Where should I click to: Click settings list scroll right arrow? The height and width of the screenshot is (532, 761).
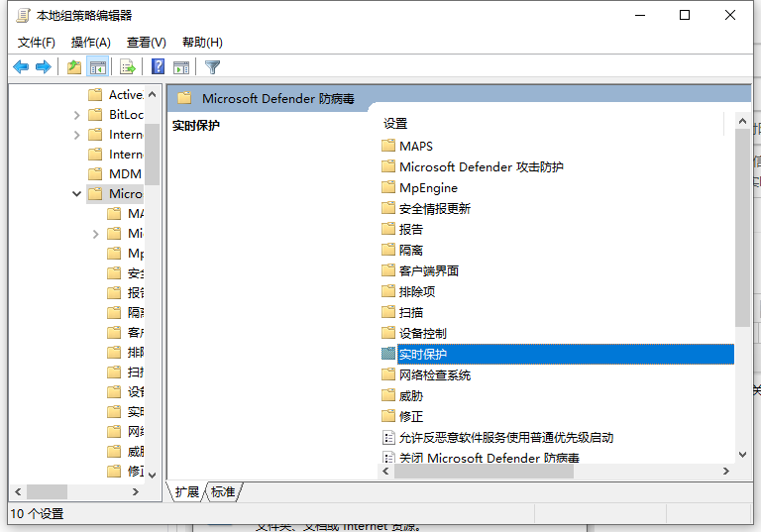(726, 472)
